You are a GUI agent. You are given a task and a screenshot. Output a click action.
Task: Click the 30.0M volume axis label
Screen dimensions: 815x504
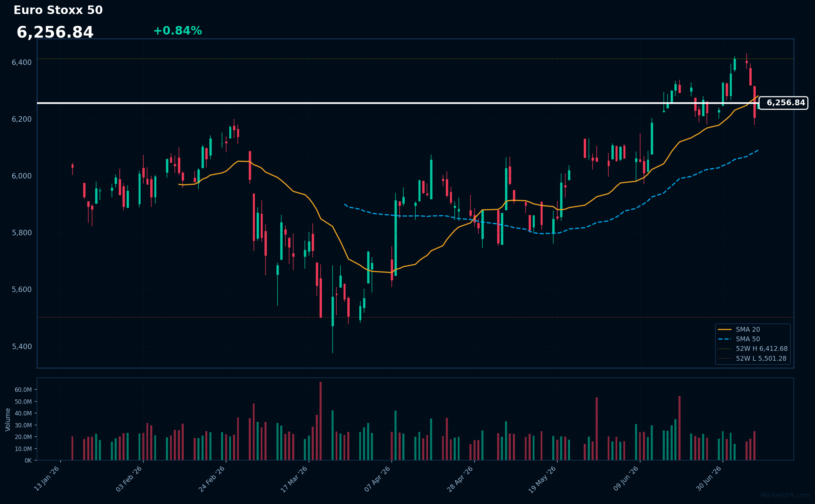[x=23, y=425]
